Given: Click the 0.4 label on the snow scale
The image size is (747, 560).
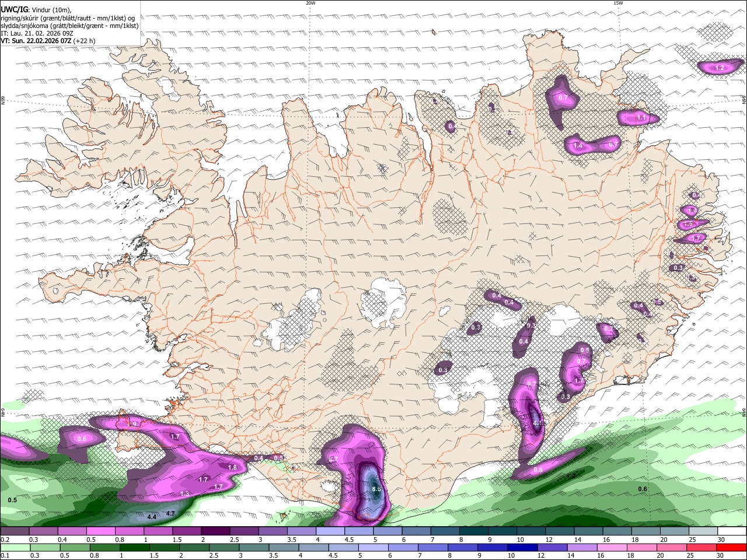Looking at the screenshot, I should coord(62,540).
